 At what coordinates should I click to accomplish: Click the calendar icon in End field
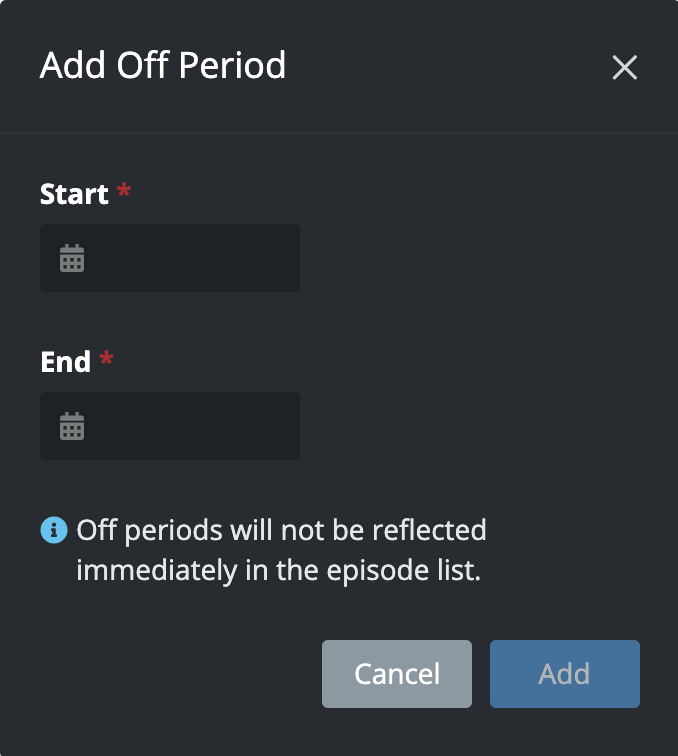coord(72,427)
